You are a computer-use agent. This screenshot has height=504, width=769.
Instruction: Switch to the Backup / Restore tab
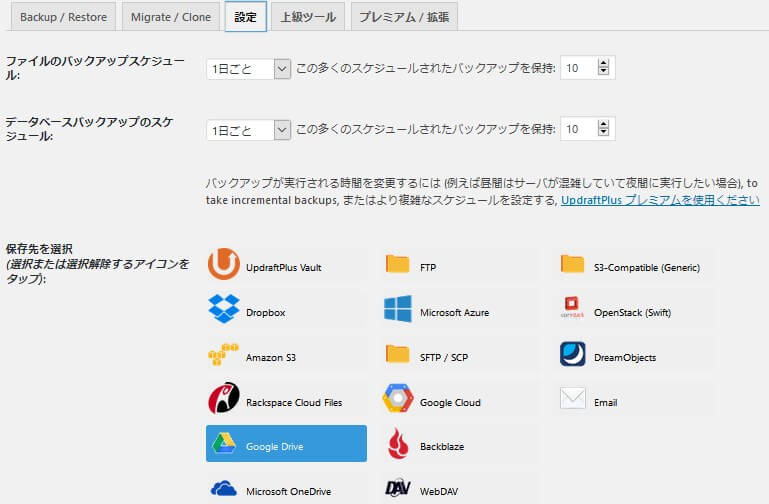pyautogui.click(x=63, y=17)
